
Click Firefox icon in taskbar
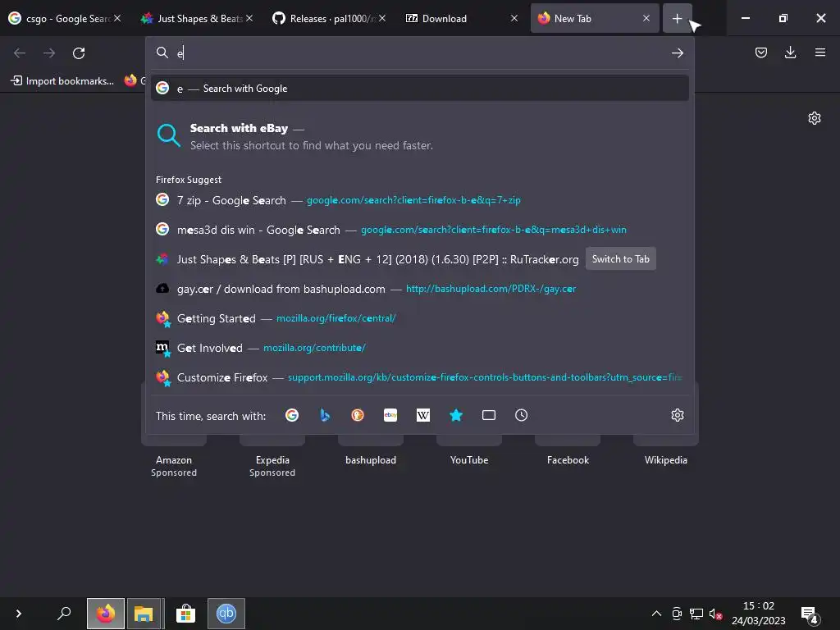coord(106,614)
